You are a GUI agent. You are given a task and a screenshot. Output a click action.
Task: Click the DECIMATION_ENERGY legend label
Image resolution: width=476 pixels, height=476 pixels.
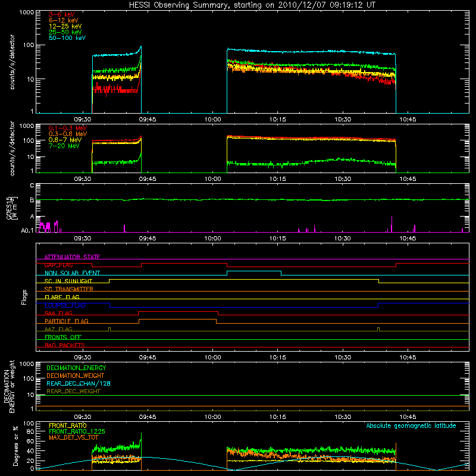tap(76, 368)
